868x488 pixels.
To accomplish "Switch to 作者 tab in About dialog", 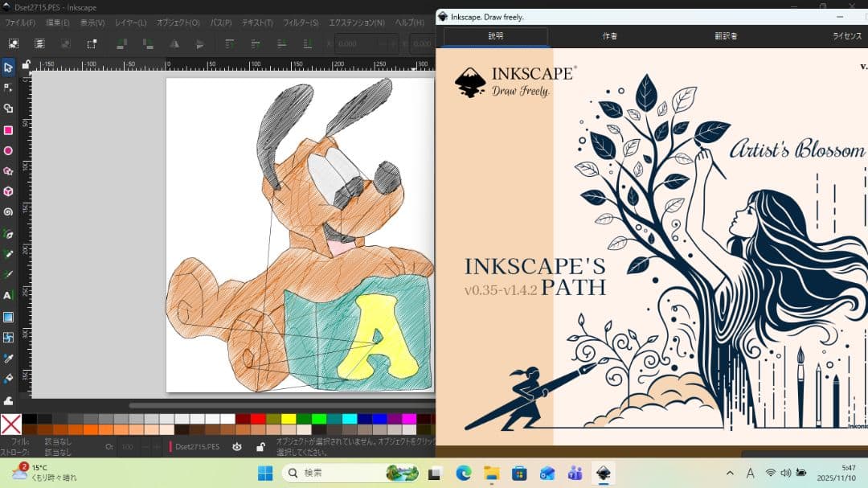I will [x=609, y=36].
